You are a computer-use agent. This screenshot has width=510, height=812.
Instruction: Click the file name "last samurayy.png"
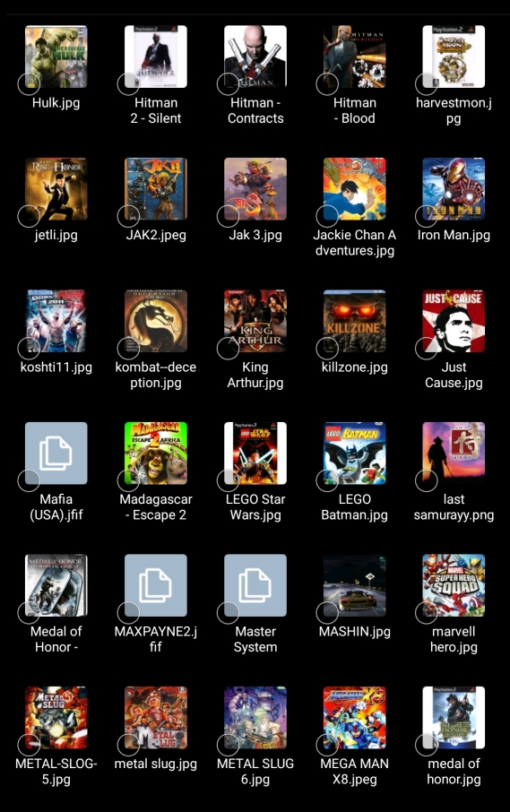tap(454, 507)
